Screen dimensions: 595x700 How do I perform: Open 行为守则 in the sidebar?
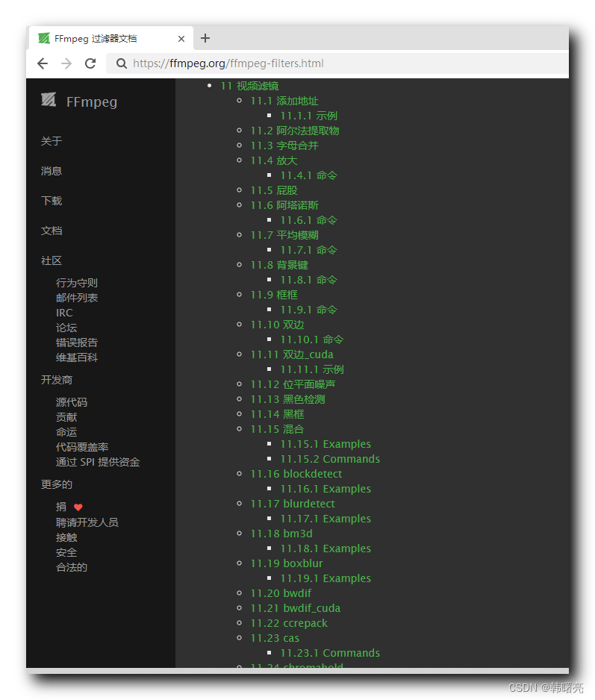77,283
